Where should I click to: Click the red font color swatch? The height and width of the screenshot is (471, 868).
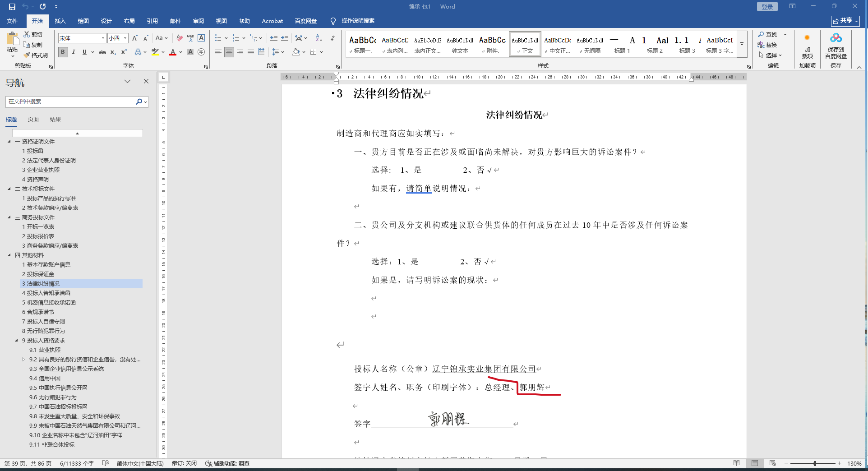pos(173,52)
